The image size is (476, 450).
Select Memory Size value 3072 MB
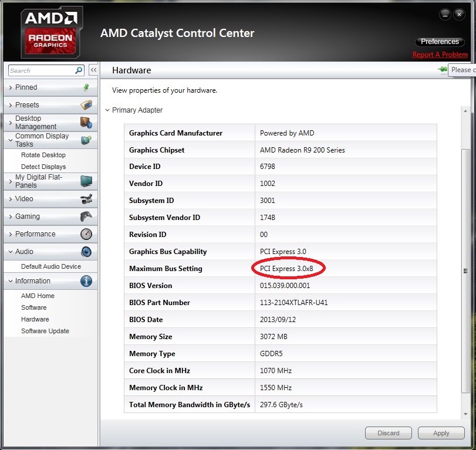pos(274,337)
